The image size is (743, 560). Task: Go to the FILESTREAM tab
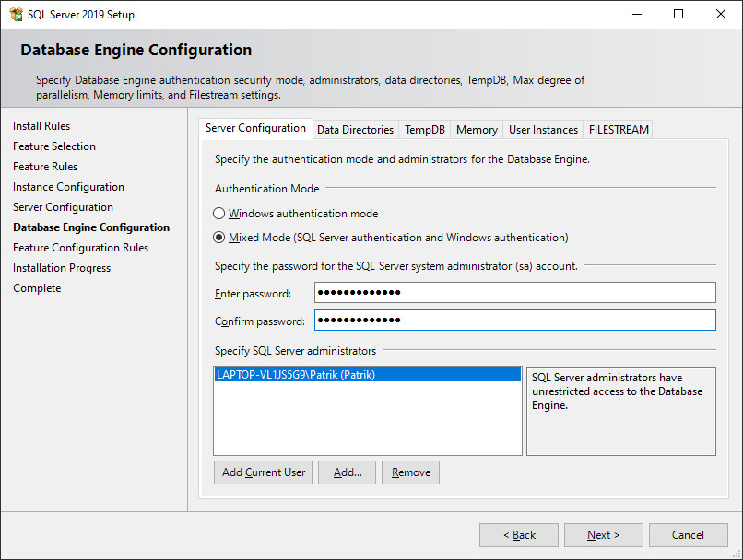point(619,130)
